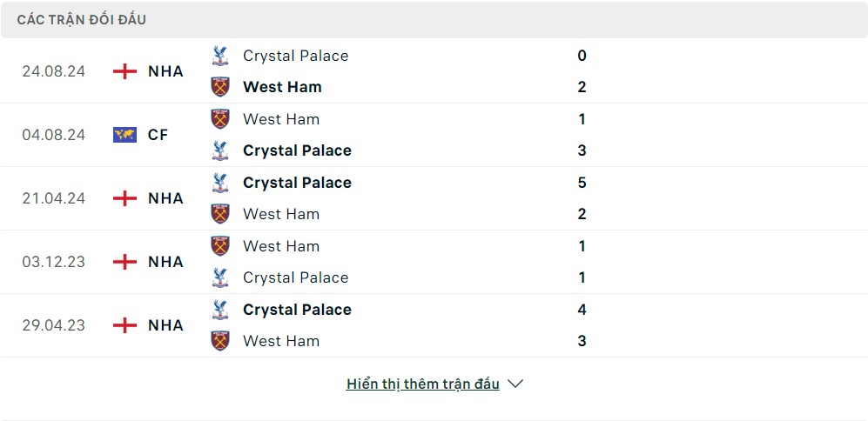Click NHA league label beside 29.04.23
The width and height of the screenshot is (868, 421).
[165, 325]
